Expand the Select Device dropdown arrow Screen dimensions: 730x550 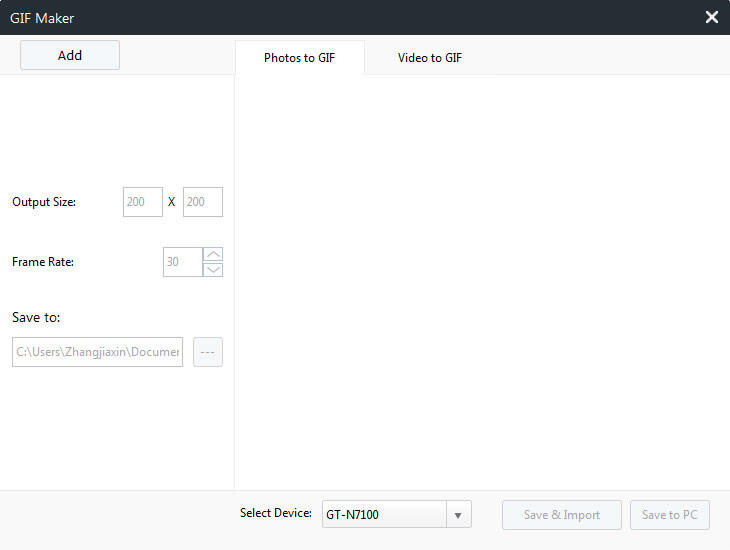(458, 515)
